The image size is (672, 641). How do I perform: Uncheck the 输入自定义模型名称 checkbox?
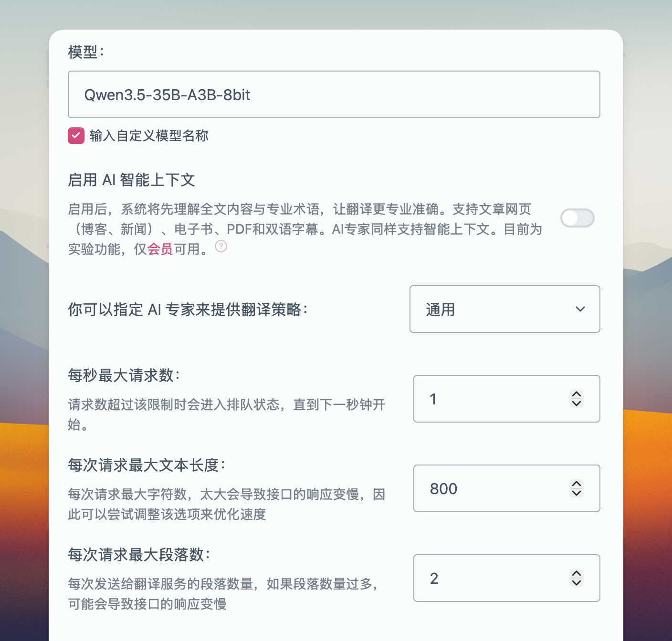click(x=76, y=135)
